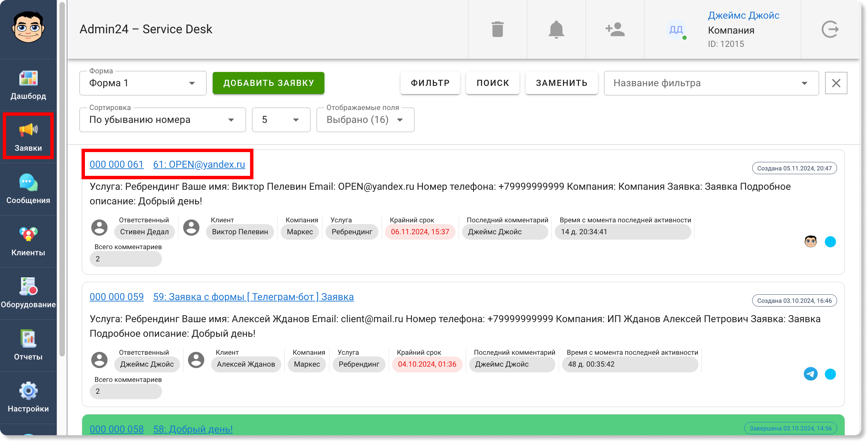Open Отчеты menu in sidebar
This screenshot has width=868, height=442.
pyautogui.click(x=28, y=346)
